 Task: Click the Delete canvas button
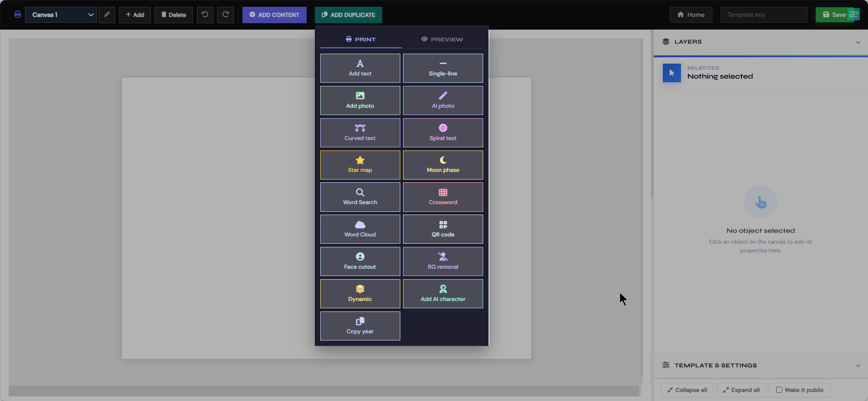pyautogui.click(x=174, y=15)
